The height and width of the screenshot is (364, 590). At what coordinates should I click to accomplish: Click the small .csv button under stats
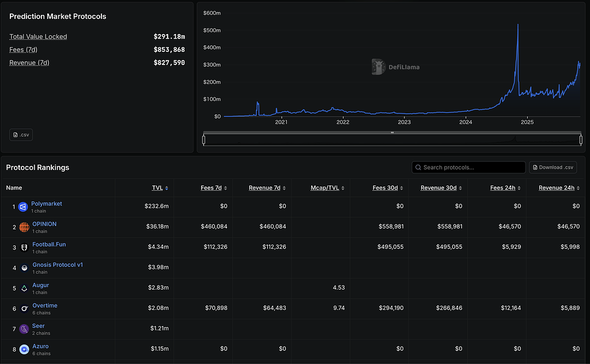click(21, 135)
